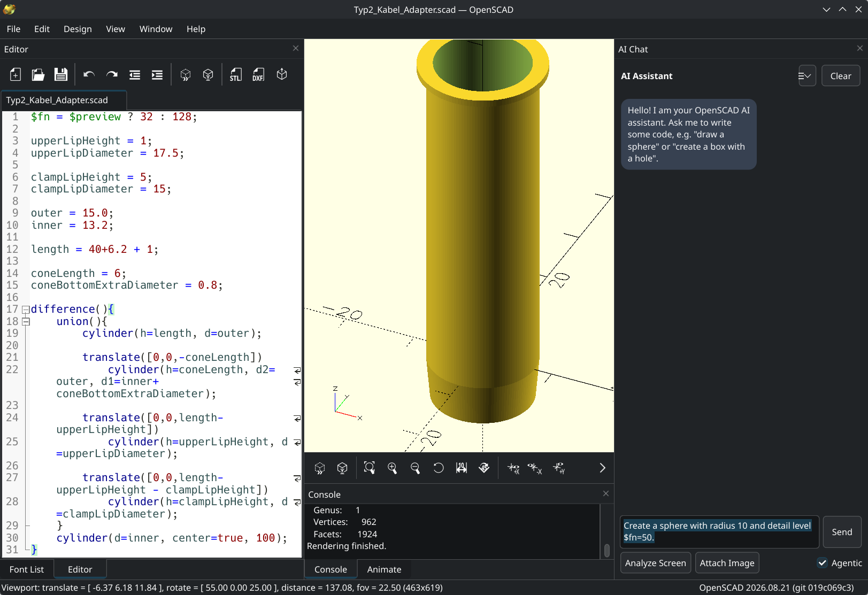This screenshot has height=595, width=868.
Task: Send the AI chat message
Action: pyautogui.click(x=842, y=532)
